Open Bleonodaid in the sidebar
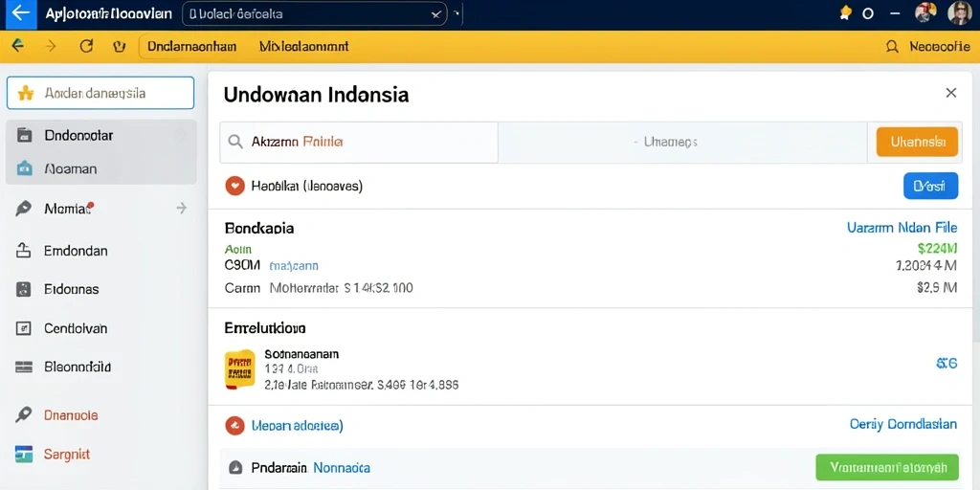 click(x=78, y=367)
